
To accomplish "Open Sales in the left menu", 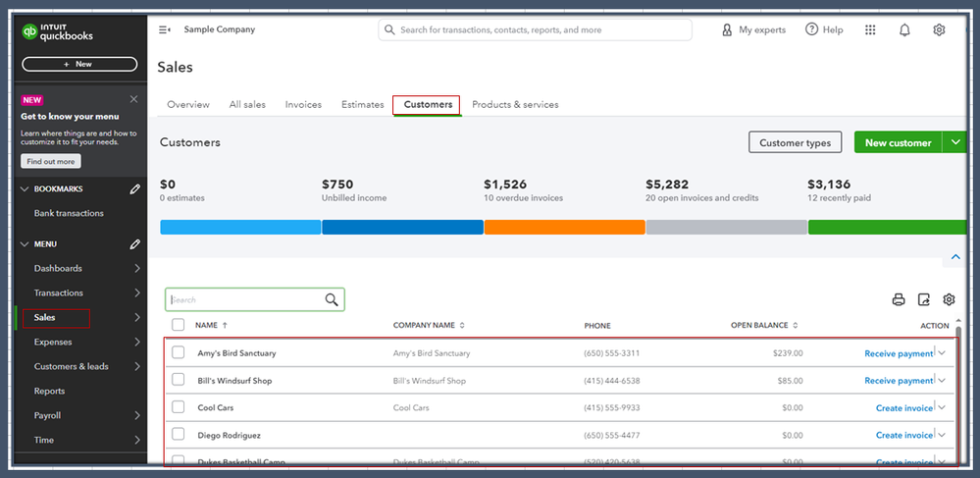I will [44, 318].
